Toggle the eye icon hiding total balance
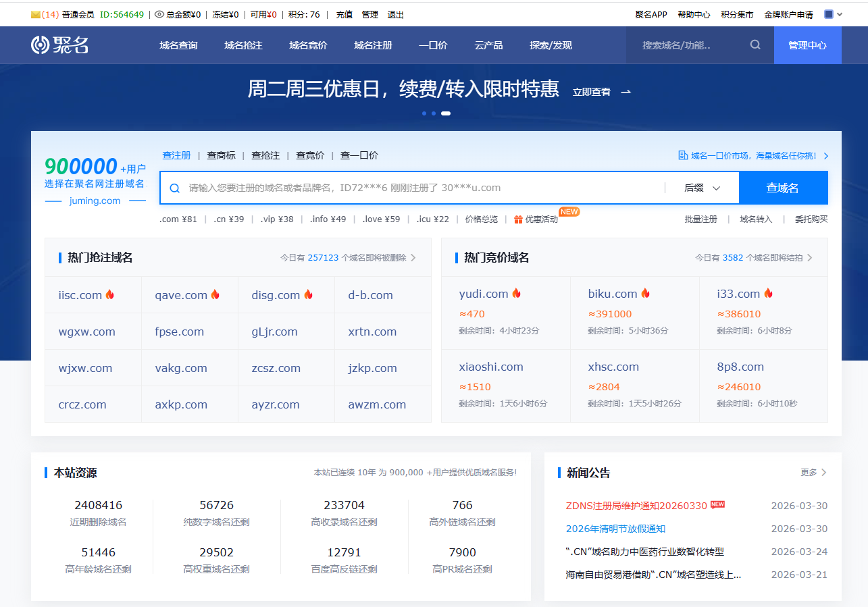The height and width of the screenshot is (607, 868). click(x=159, y=14)
